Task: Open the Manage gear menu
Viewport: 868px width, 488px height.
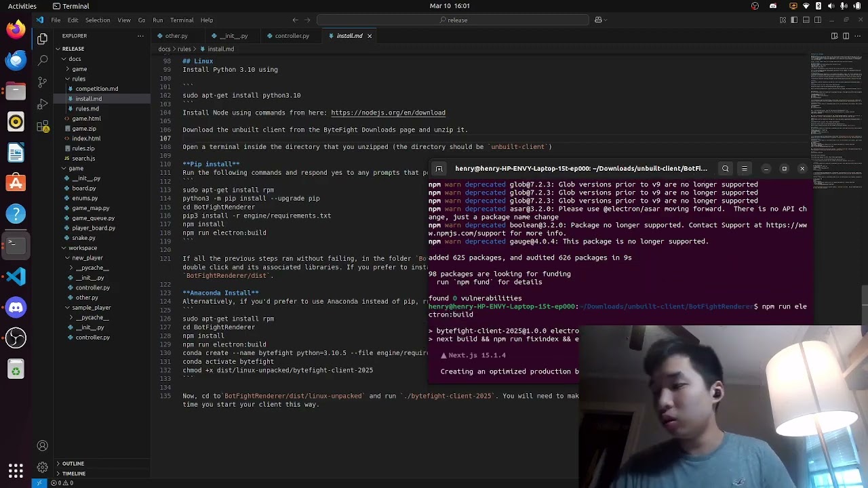Action: tap(42, 467)
